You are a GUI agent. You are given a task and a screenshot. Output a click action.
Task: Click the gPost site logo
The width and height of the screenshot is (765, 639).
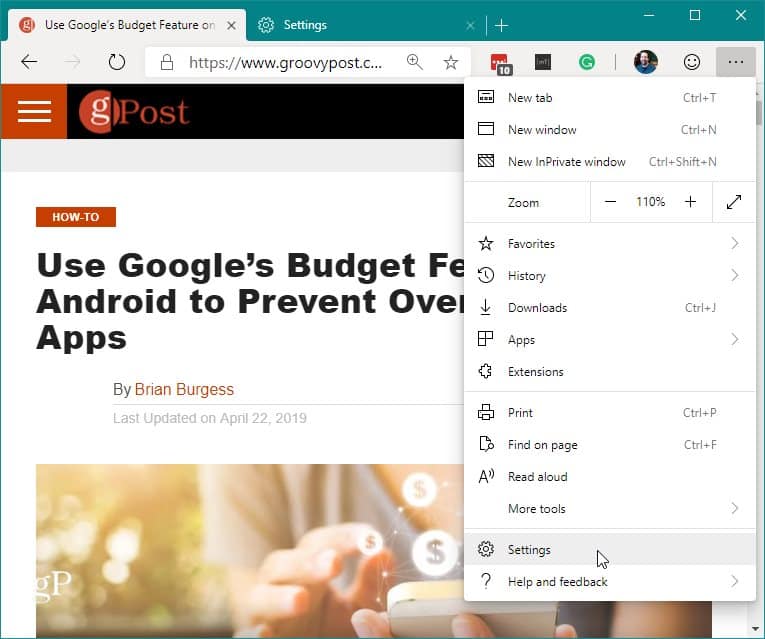click(134, 111)
